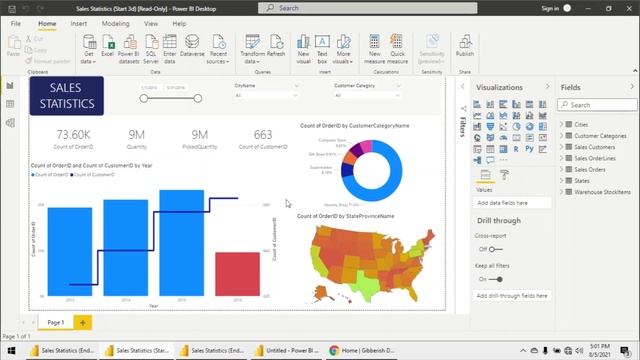Collapse the Visualizations pane
This screenshot has height=360, width=640.
tap(547, 87)
